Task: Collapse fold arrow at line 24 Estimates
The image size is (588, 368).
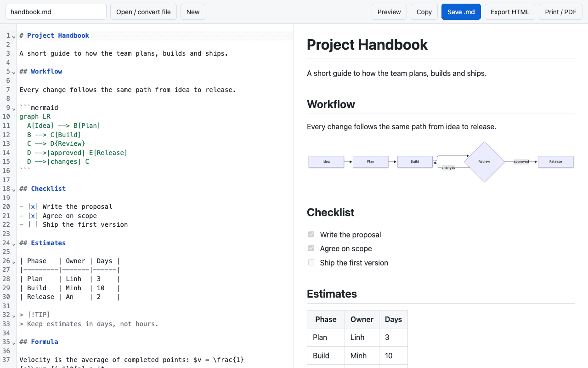Action: tap(14, 243)
